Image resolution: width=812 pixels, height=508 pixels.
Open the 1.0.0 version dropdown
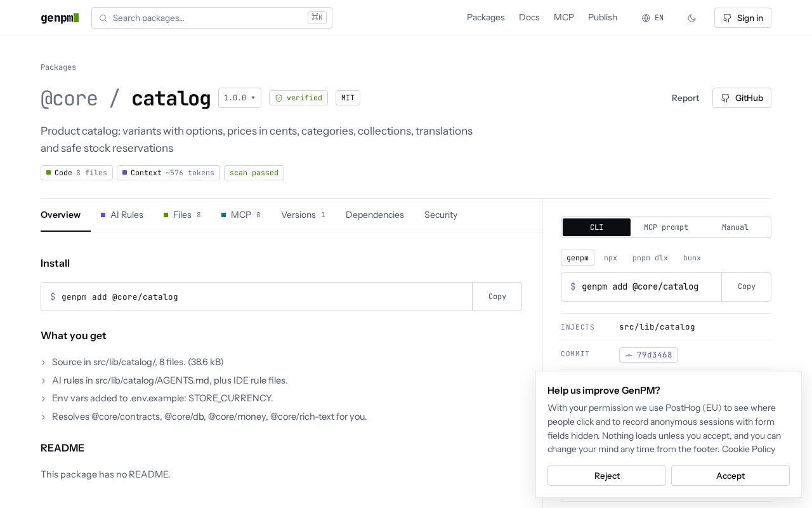pos(240,98)
